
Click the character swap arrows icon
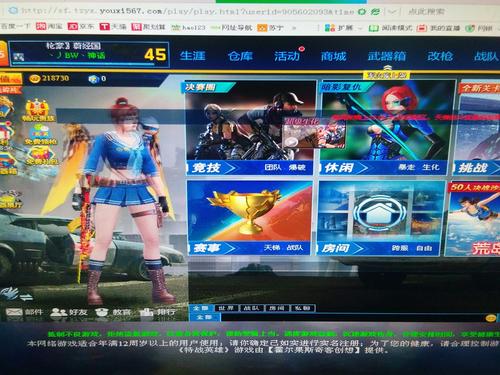click(25, 296)
